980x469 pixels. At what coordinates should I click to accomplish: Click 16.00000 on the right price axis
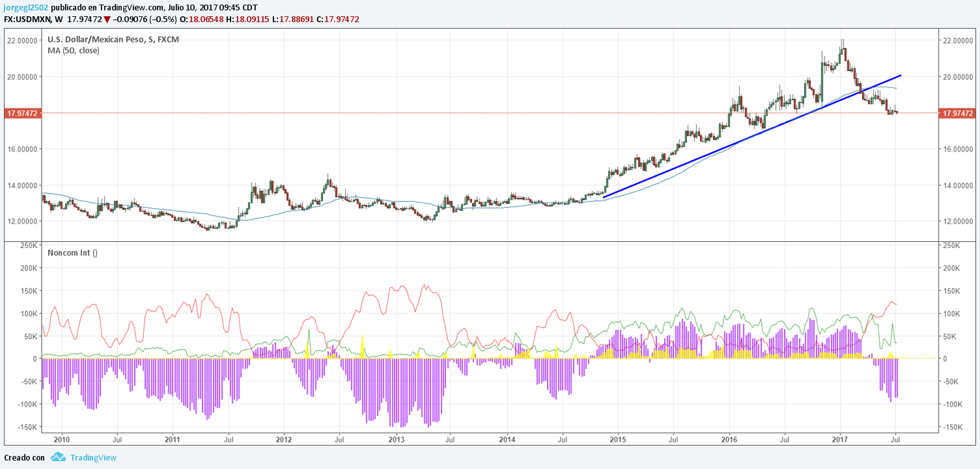click(959, 149)
